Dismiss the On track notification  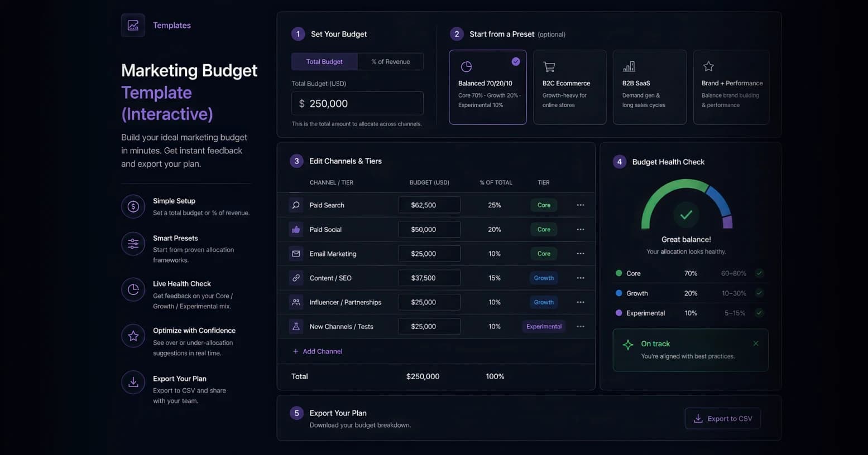click(756, 343)
